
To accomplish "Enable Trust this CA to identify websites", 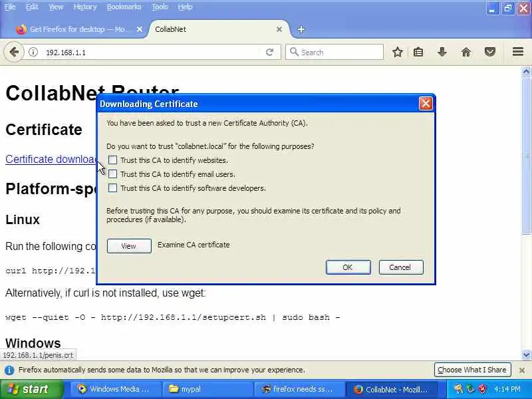I will 112,160.
